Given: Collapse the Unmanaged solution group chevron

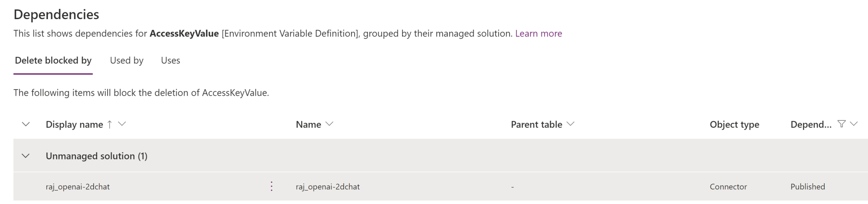Looking at the screenshot, I should (25, 156).
